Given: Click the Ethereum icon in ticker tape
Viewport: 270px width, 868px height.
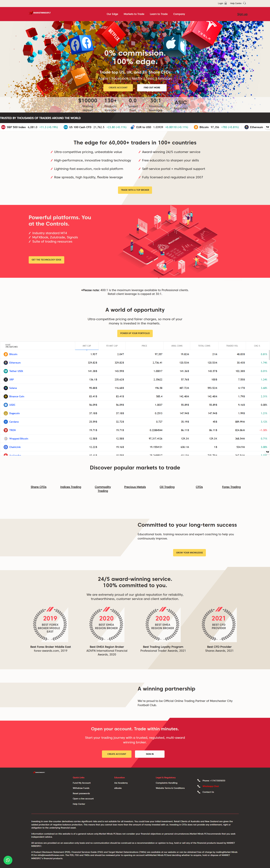Looking at the screenshot, I should pos(246,127).
